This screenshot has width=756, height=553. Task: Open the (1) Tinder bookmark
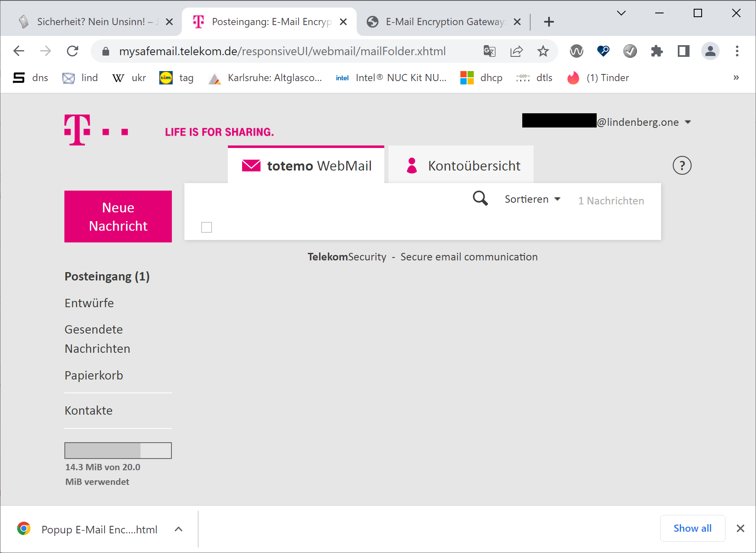pyautogui.click(x=598, y=78)
